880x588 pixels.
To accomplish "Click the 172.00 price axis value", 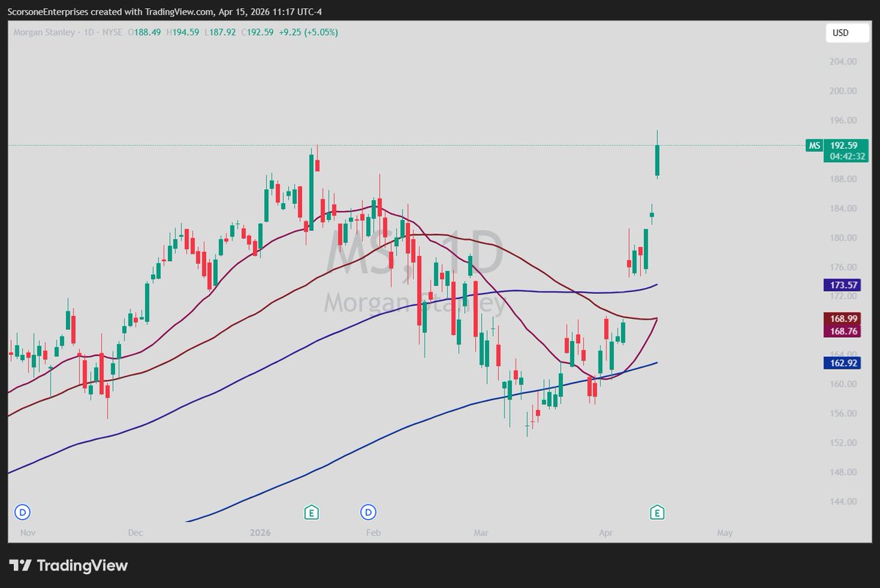I will tap(844, 296).
